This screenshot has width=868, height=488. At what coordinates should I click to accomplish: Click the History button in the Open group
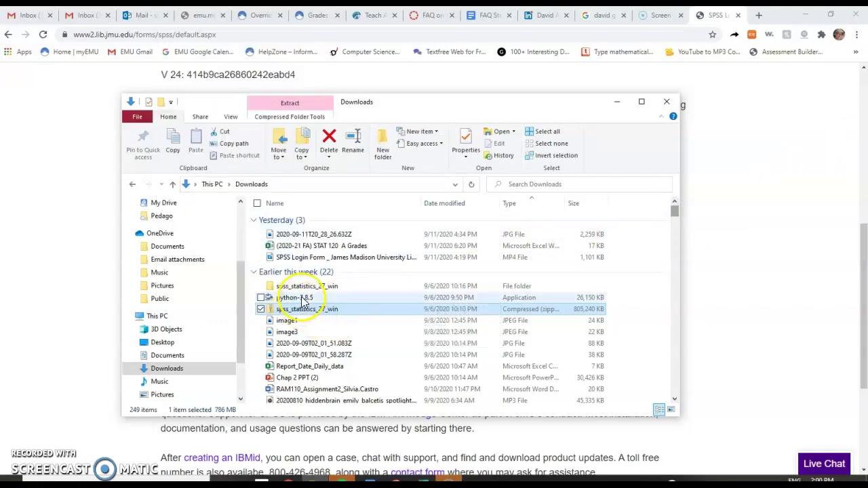498,155
